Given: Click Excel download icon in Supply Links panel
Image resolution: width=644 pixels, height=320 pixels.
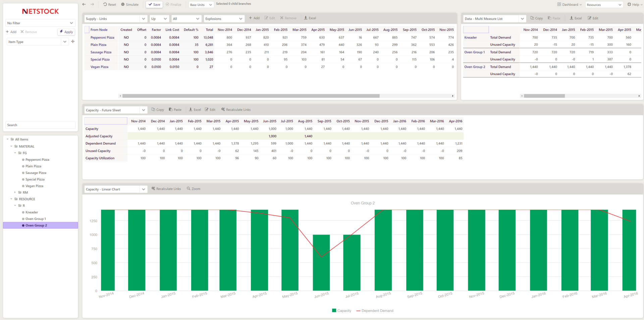Looking at the screenshot, I should [306, 18].
